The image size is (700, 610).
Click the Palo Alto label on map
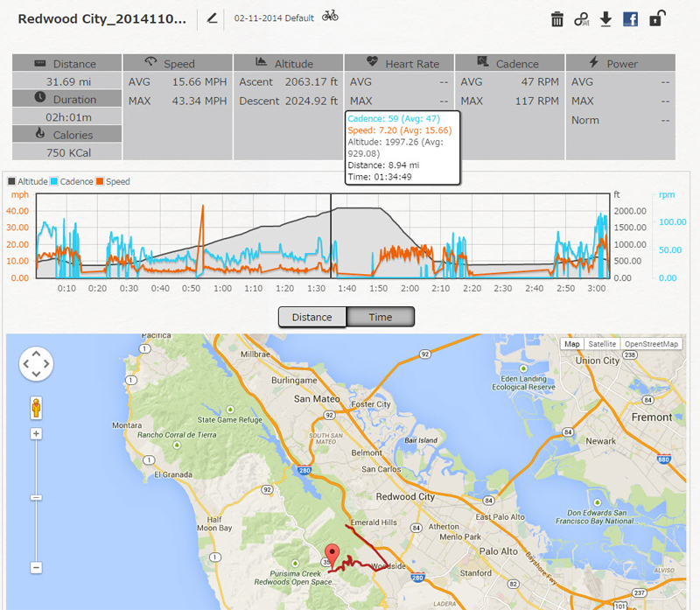(498, 551)
